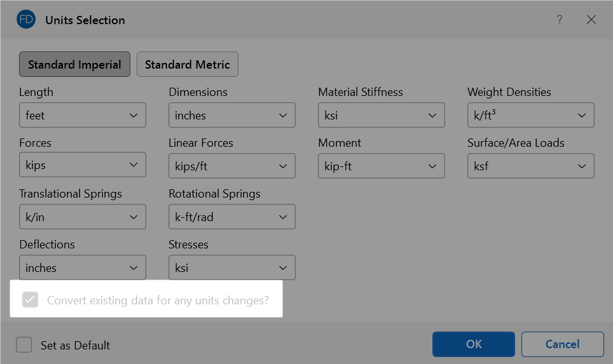Cancel the units selection
The width and height of the screenshot is (613, 364).
(x=562, y=344)
